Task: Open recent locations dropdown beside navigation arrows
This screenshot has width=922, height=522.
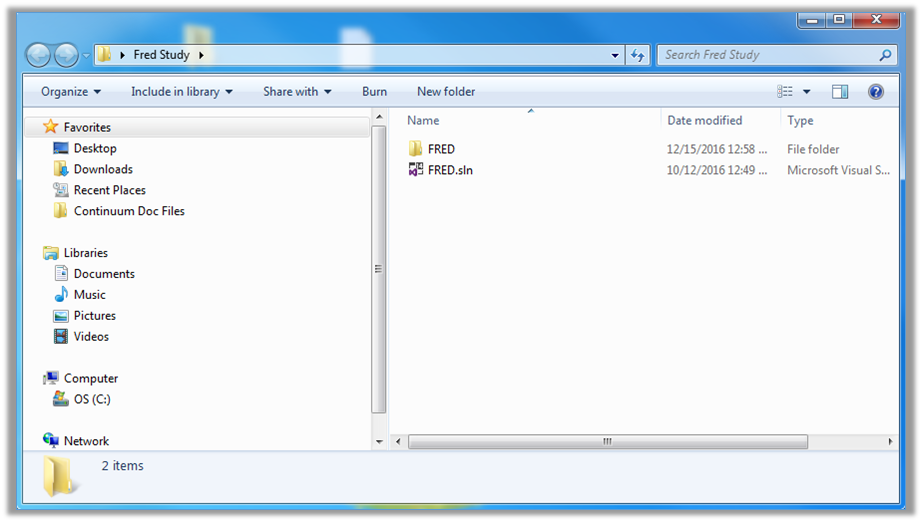Action: (86, 56)
